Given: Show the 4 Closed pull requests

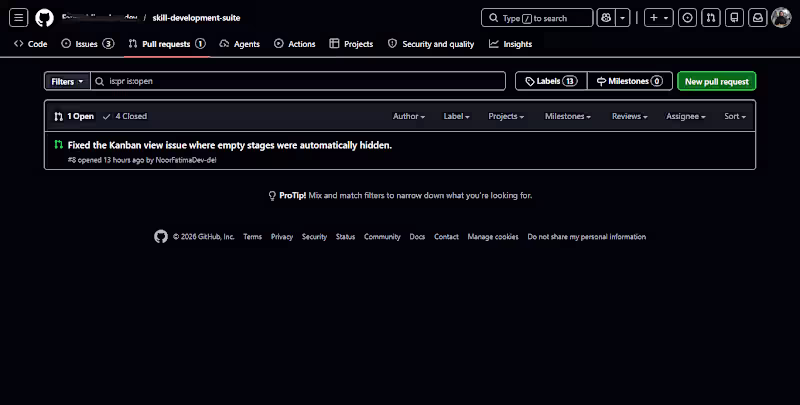Looking at the screenshot, I should [x=124, y=116].
